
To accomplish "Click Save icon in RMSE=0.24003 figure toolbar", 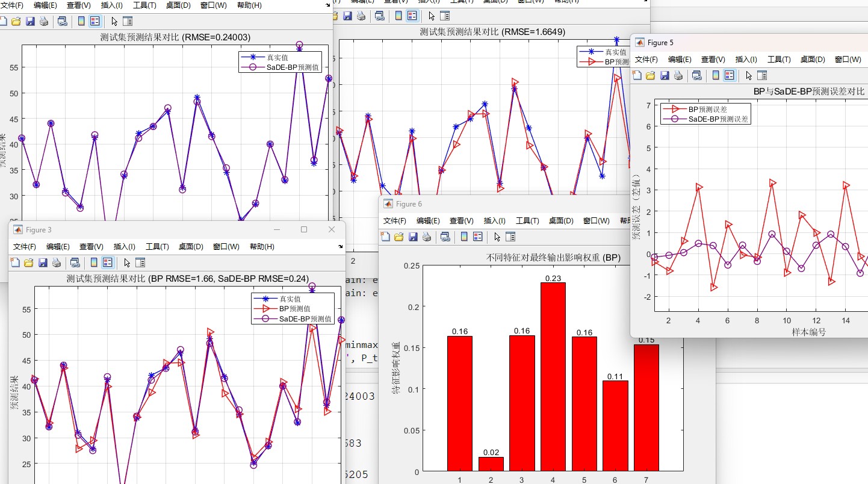I will click(31, 22).
